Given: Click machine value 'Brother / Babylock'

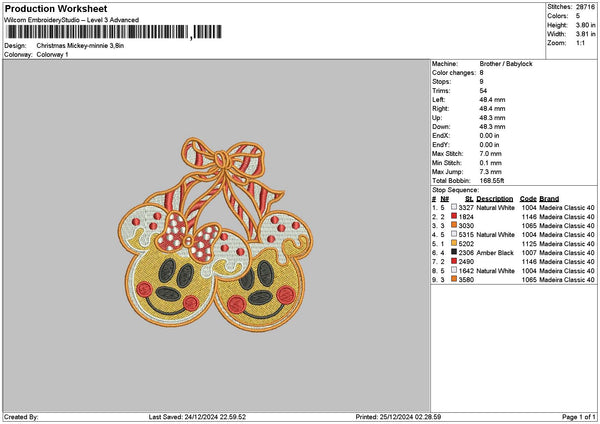Looking at the screenshot, I should coord(506,64).
